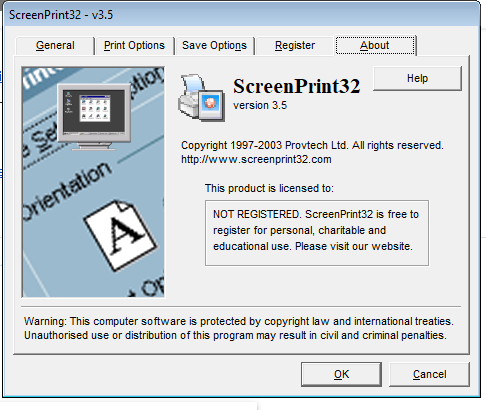
Task: Click the monitor image in artwork
Action: tap(94, 117)
